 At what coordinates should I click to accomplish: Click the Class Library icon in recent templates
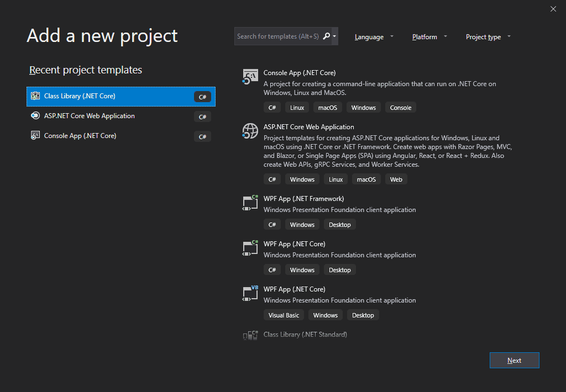(x=35, y=96)
